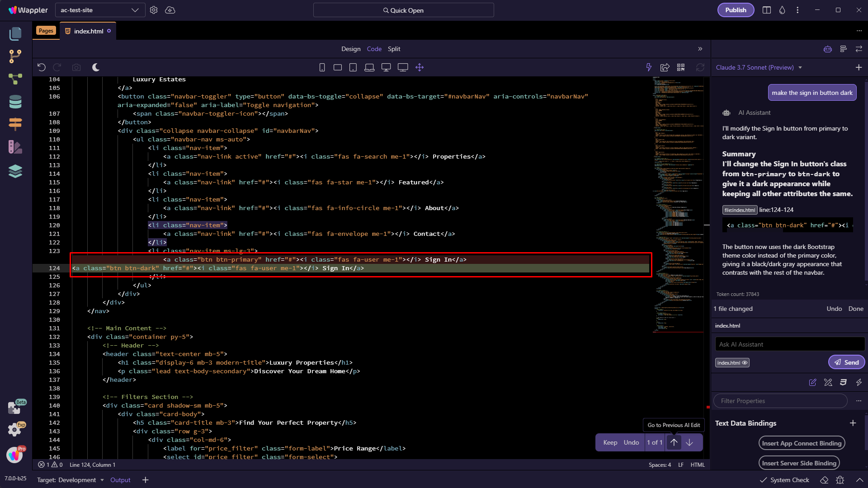The width and height of the screenshot is (868, 488).
Task: Open project settings gear icon
Action: coord(154,10)
